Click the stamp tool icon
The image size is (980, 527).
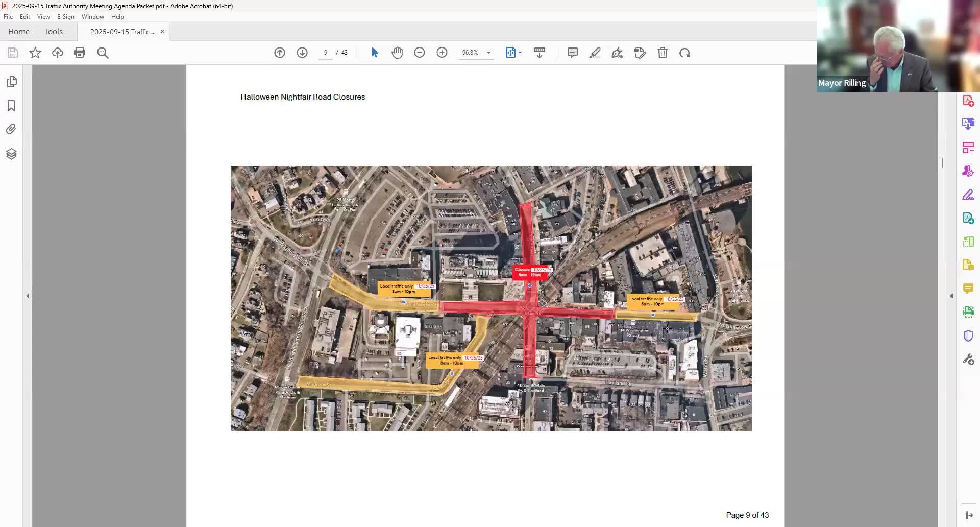point(640,53)
